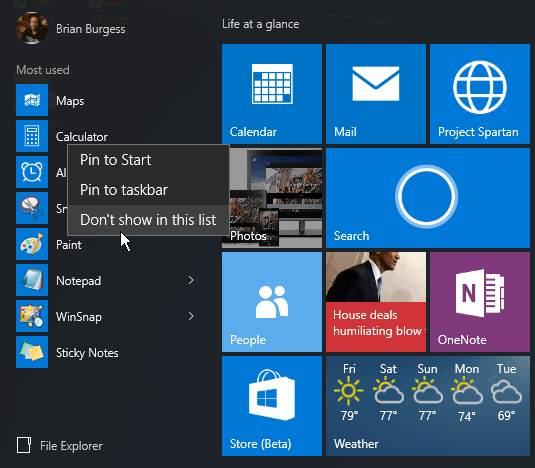Screen dimensions: 535x468
Task: Choose Pin to taskbar
Action: pos(148,190)
